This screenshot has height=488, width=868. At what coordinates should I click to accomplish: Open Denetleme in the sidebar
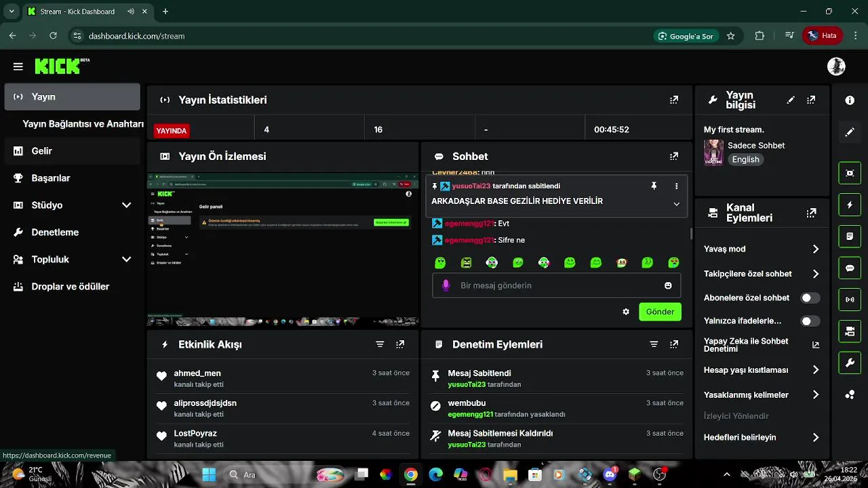point(72,232)
